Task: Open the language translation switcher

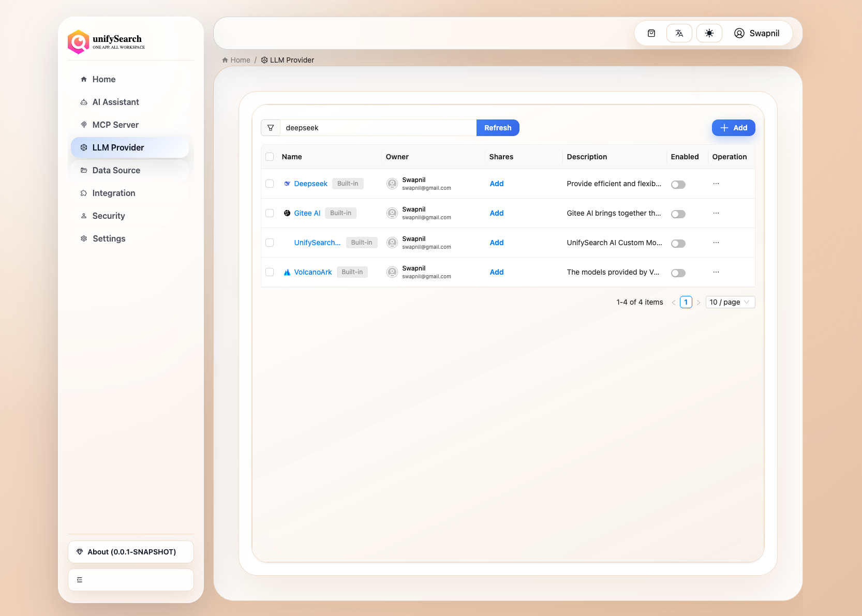Action: (679, 33)
